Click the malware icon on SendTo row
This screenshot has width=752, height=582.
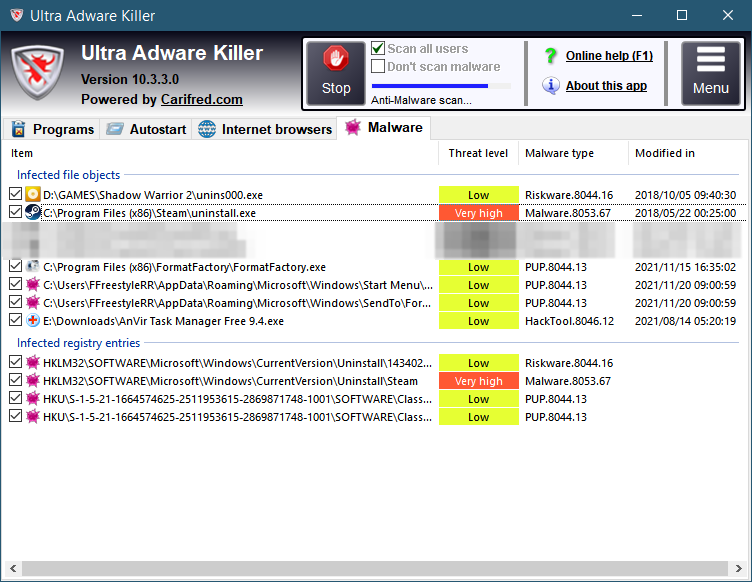point(33,302)
